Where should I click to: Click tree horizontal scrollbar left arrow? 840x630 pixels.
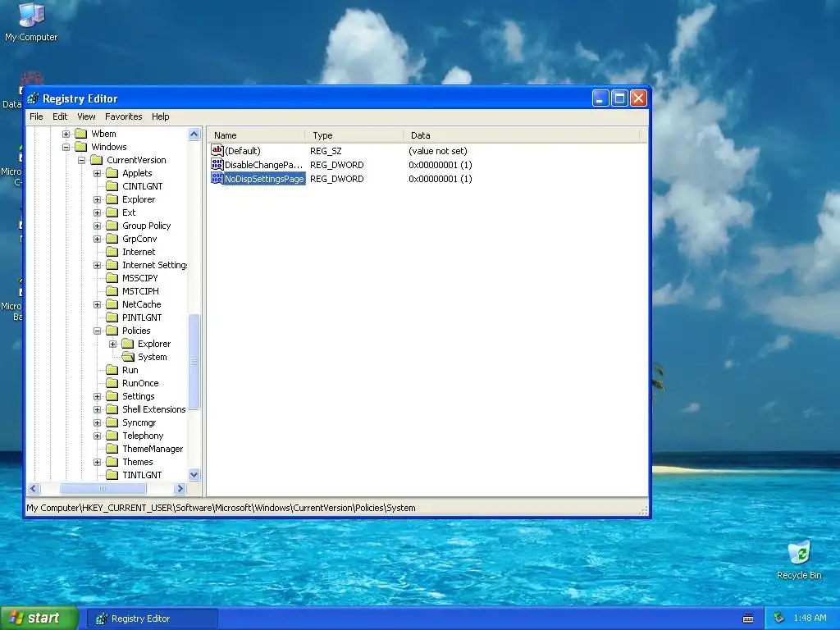pyautogui.click(x=34, y=489)
